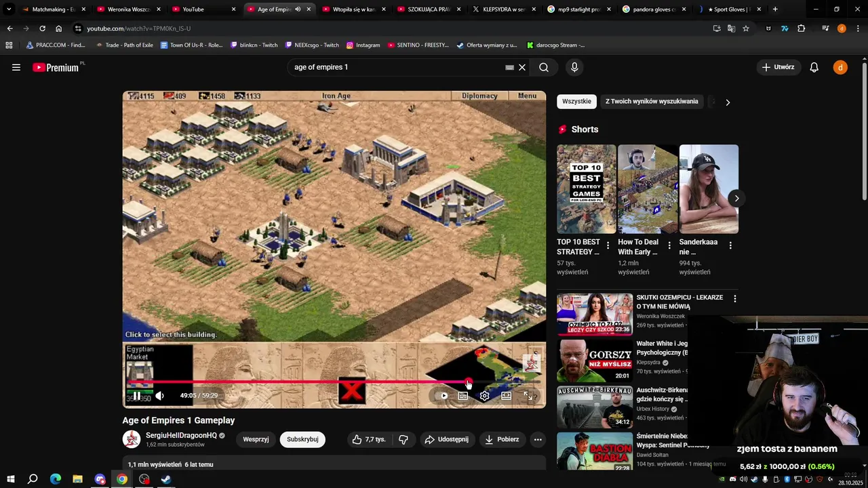Click the Utwórz create button
The height and width of the screenshot is (488, 868).
(x=777, y=67)
